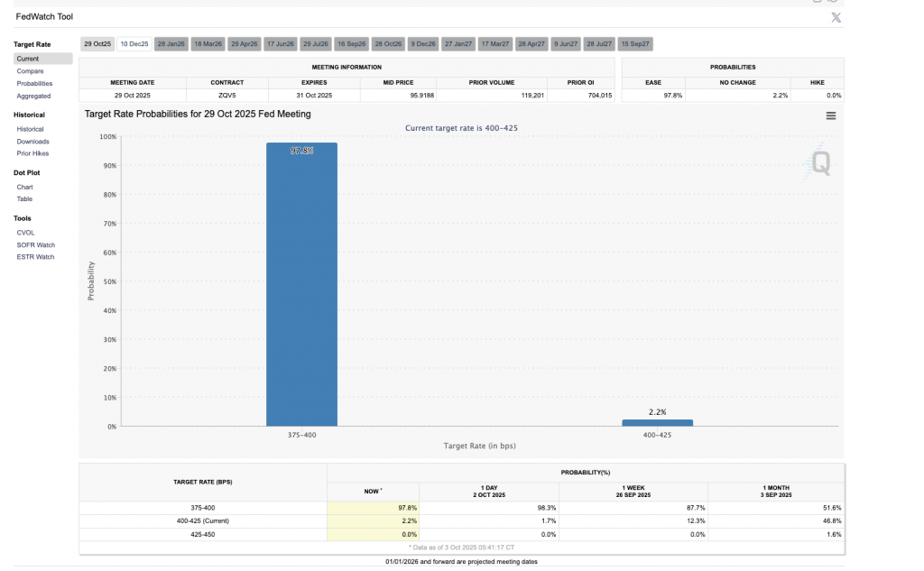Open SOFR Watch from Tools
The height and width of the screenshot is (571, 924).
pyautogui.click(x=35, y=244)
